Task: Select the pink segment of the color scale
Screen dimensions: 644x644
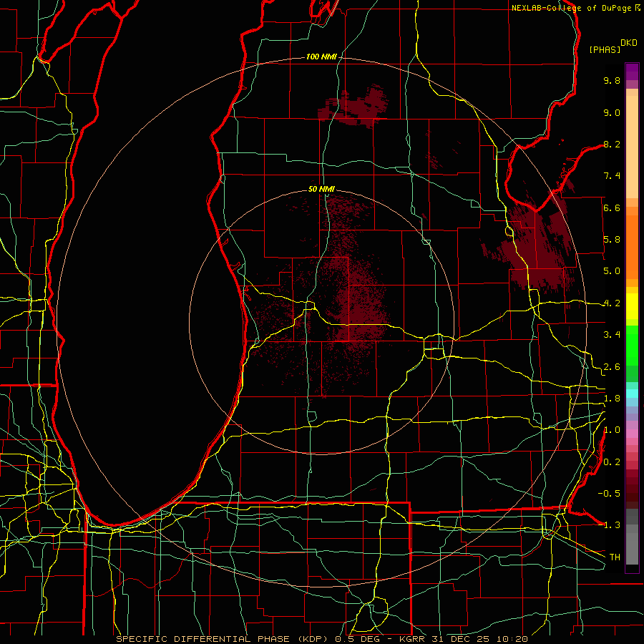Action: point(632,434)
